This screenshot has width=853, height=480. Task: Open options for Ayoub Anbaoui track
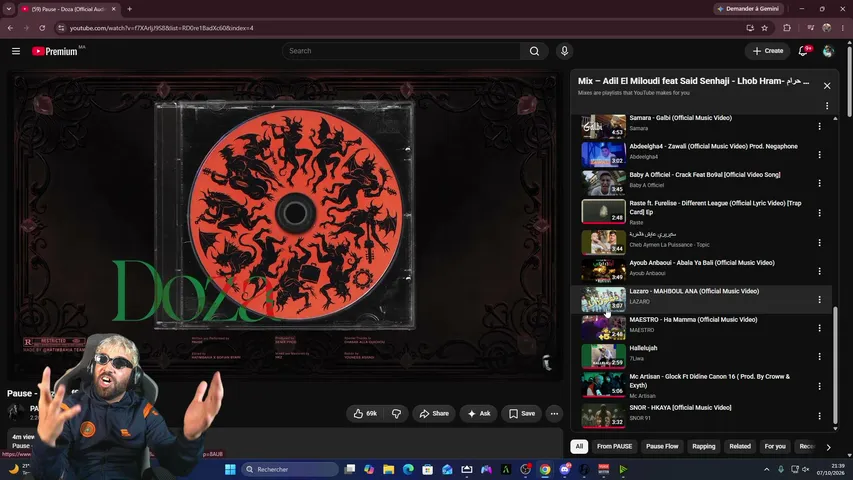tap(819, 271)
